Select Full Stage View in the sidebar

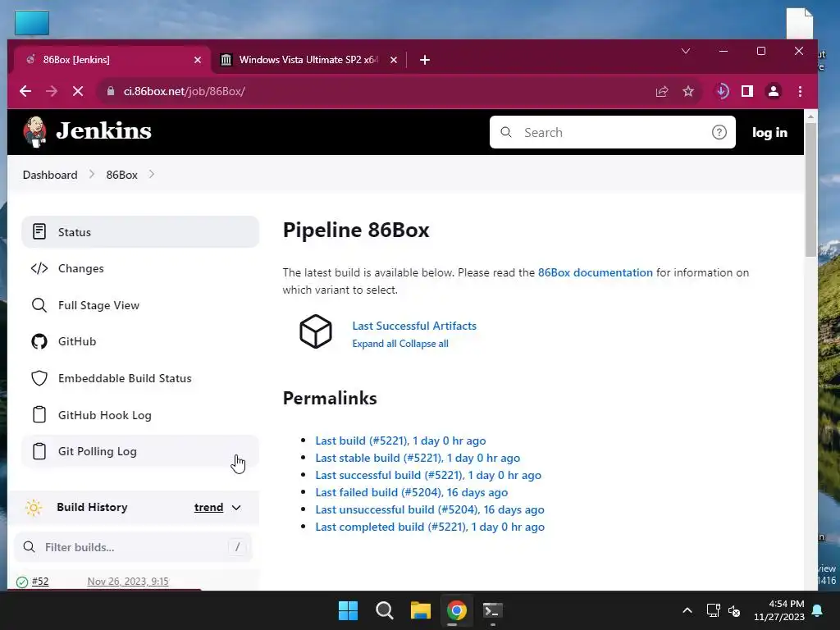(x=140, y=305)
